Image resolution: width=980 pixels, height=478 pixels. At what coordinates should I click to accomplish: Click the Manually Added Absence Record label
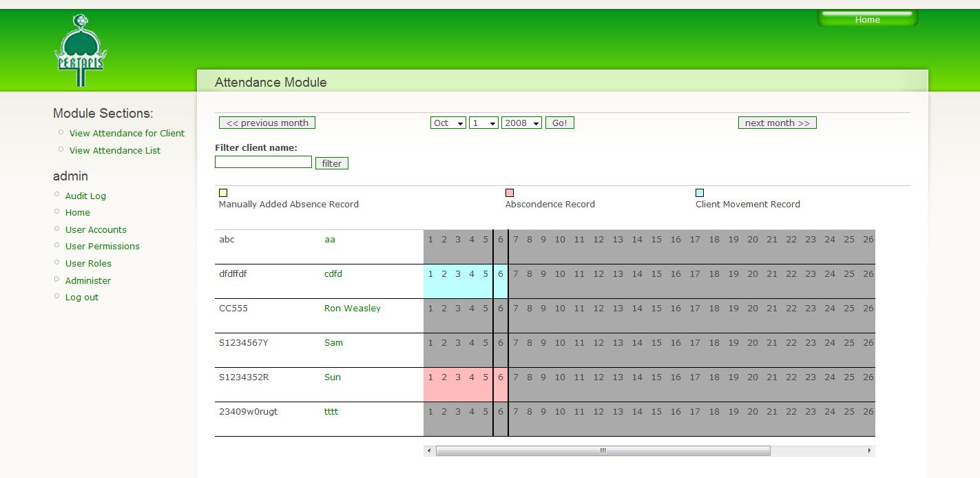(x=289, y=204)
